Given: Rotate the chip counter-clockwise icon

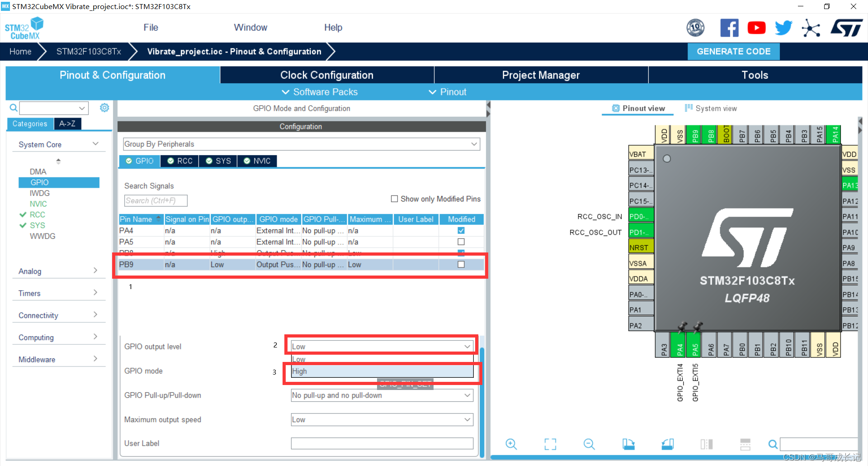Looking at the screenshot, I should pos(667,444).
